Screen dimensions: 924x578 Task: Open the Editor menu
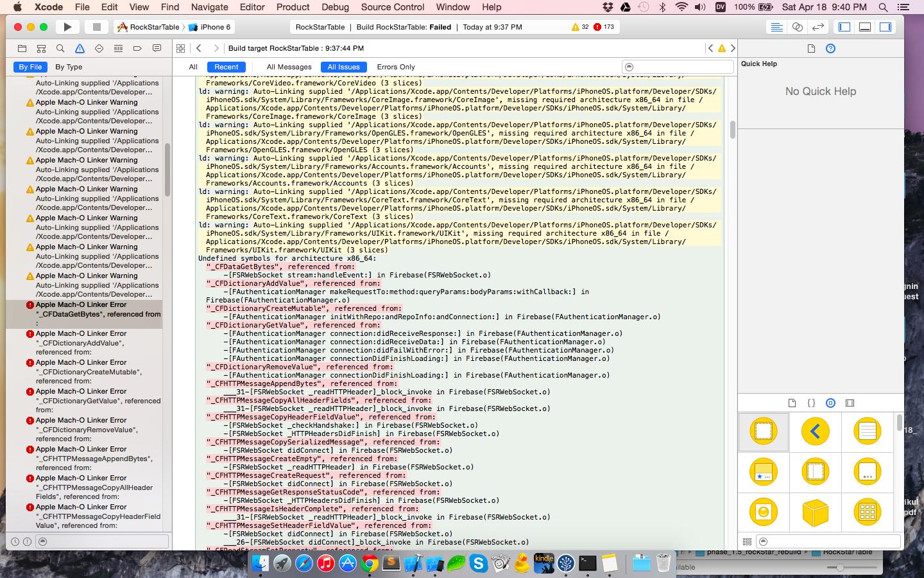[252, 7]
